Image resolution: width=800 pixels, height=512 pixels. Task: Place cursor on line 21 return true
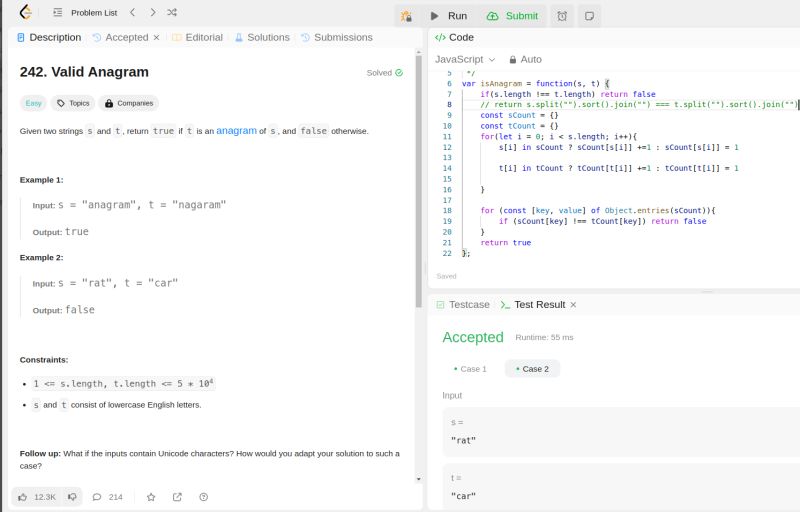(x=506, y=243)
